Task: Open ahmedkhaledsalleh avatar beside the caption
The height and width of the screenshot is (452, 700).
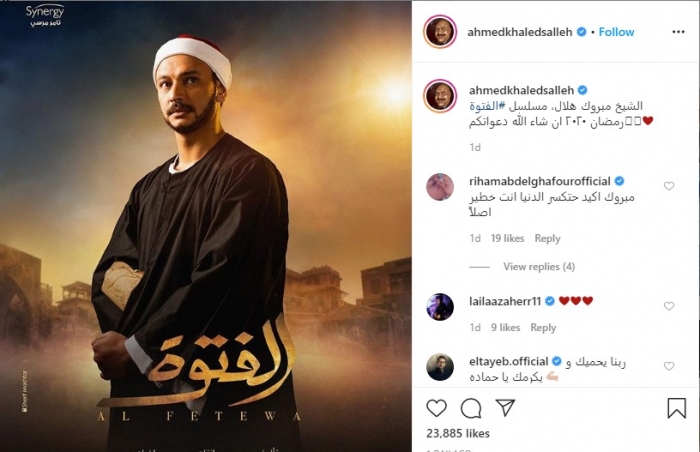Action: [x=441, y=96]
